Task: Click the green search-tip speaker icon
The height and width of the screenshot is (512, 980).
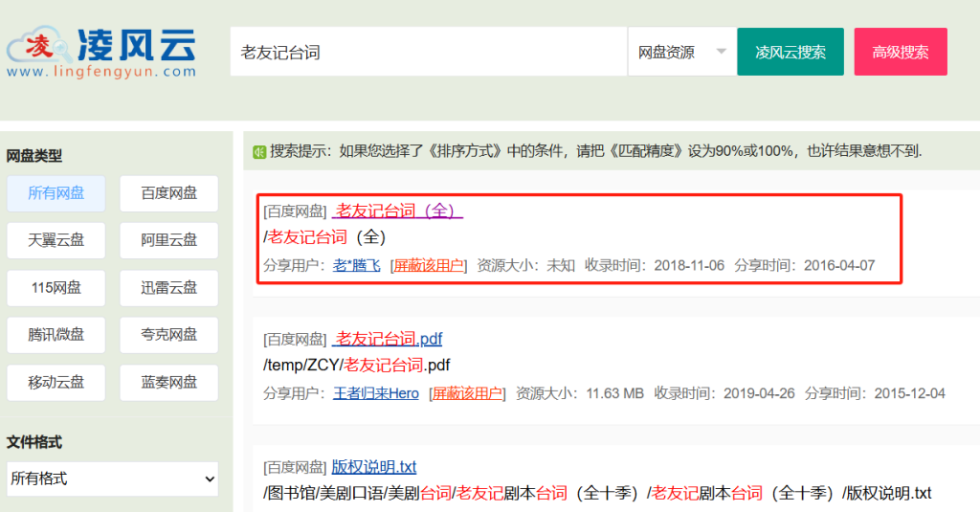Action: point(259,151)
